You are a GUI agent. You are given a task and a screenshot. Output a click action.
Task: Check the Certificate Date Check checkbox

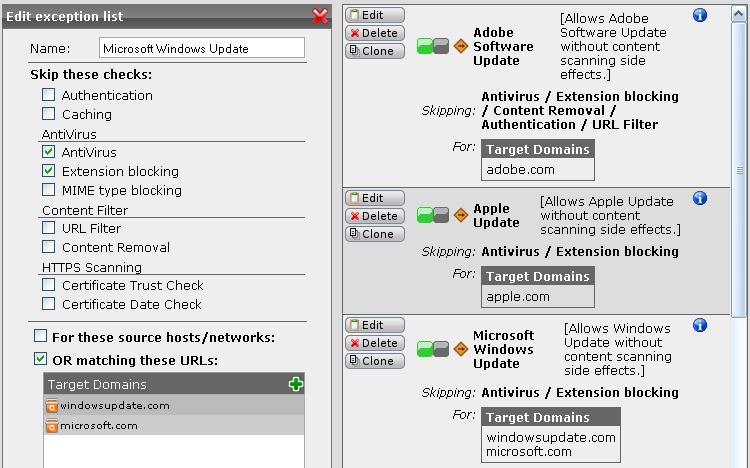[48, 304]
